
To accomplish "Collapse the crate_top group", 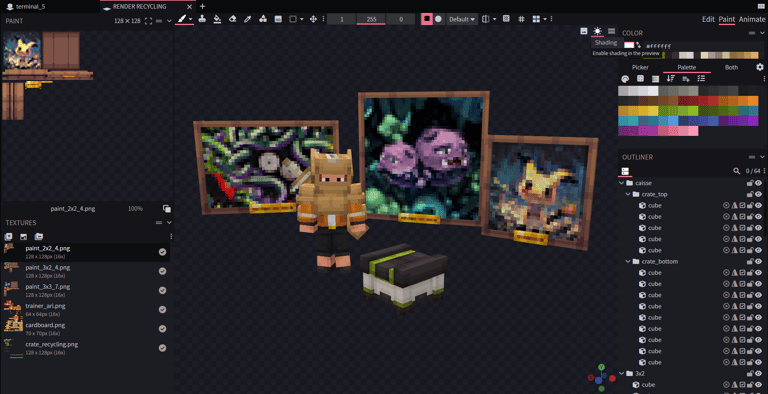I will click(628, 194).
